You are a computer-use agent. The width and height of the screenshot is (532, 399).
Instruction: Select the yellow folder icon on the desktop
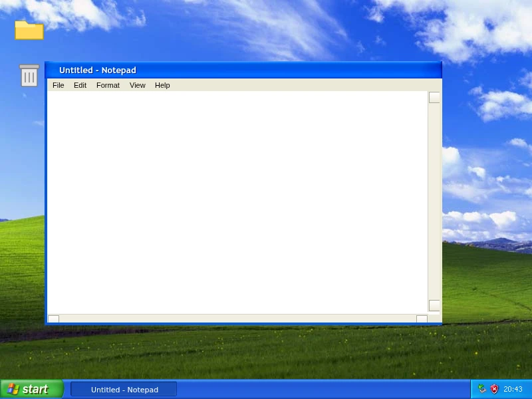(x=29, y=30)
